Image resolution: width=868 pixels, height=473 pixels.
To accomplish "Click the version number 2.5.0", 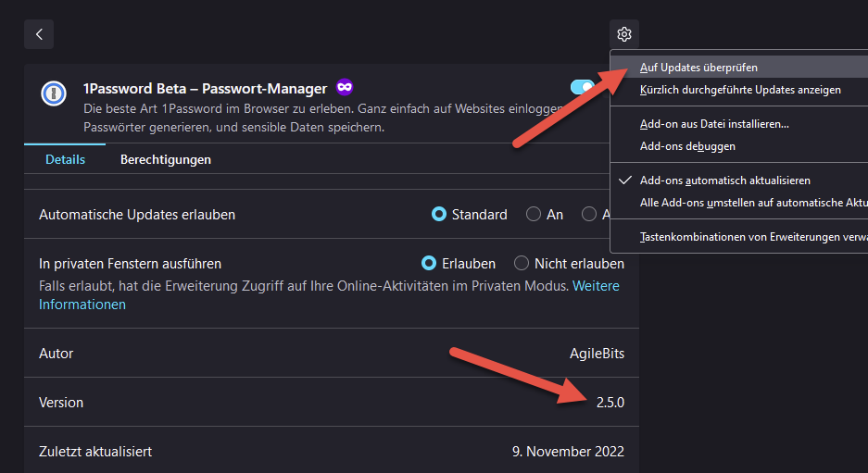I will click(610, 403).
